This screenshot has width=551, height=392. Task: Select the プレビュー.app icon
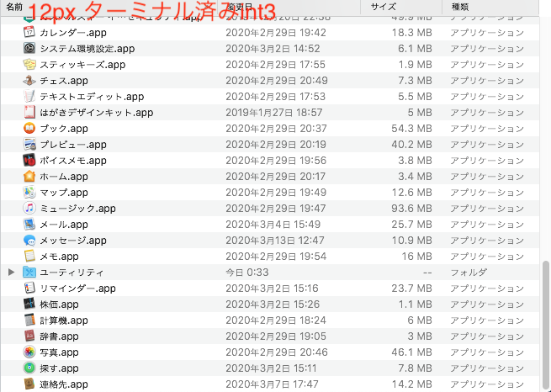click(29, 145)
